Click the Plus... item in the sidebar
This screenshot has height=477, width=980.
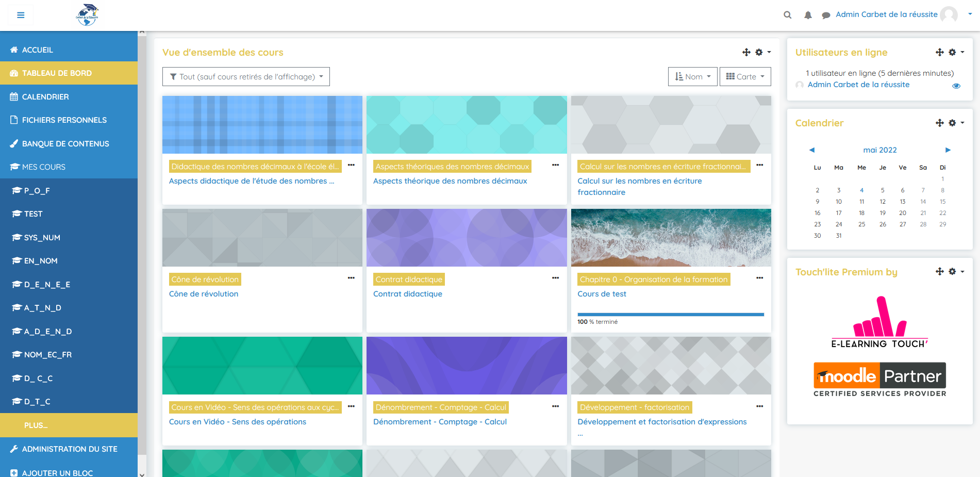tap(69, 425)
